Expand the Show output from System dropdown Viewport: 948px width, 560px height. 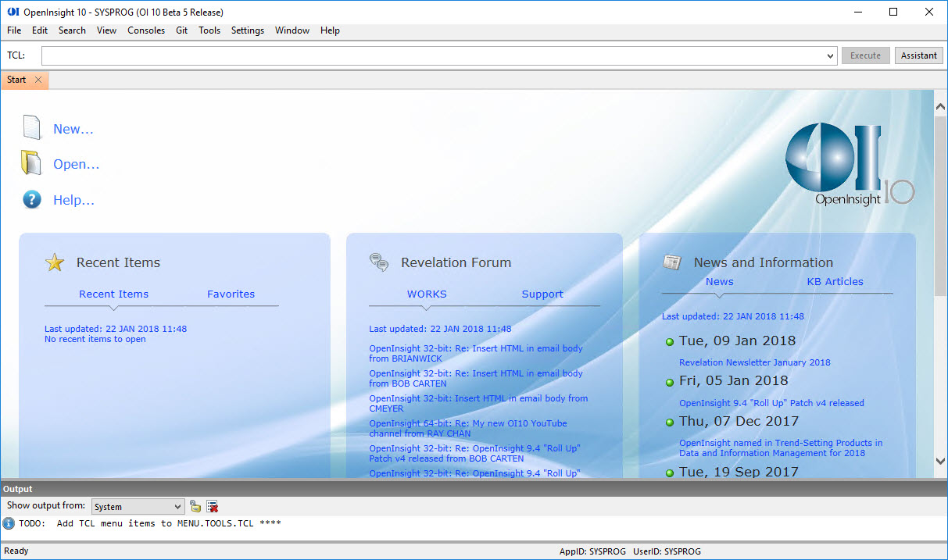point(178,507)
